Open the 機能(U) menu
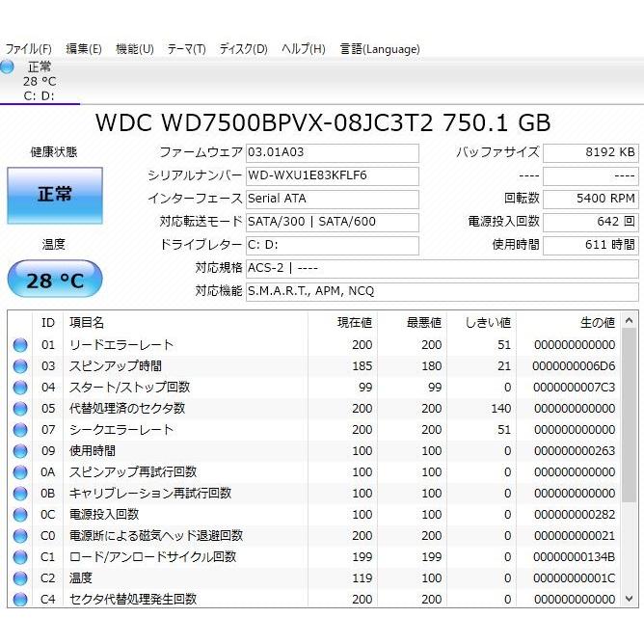 click(135, 49)
